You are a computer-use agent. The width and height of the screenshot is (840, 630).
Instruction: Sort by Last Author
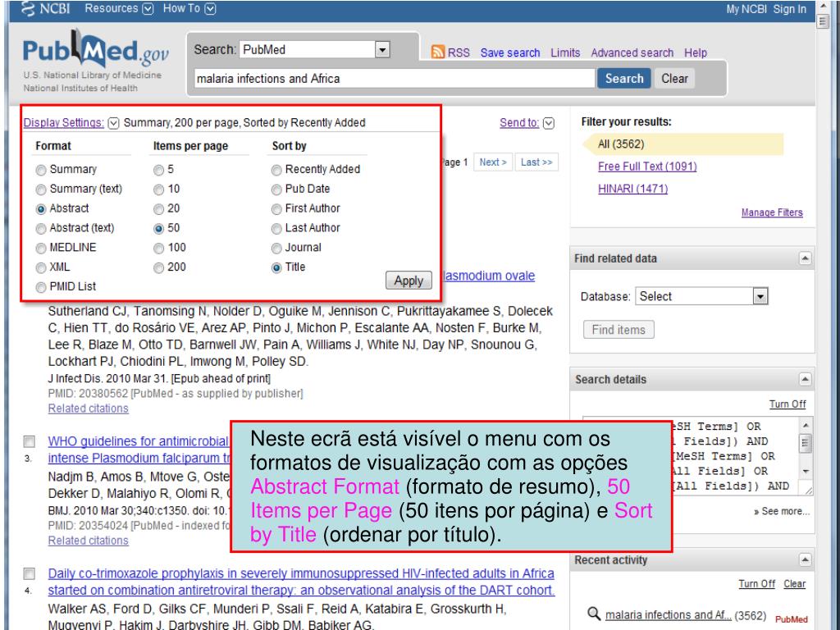pyautogui.click(x=276, y=229)
